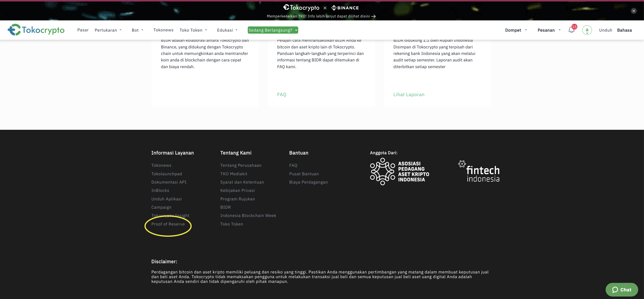Image resolution: width=644 pixels, height=299 pixels.
Task: Open the Sedang Berlangsung? dropdown
Action: pos(273,30)
